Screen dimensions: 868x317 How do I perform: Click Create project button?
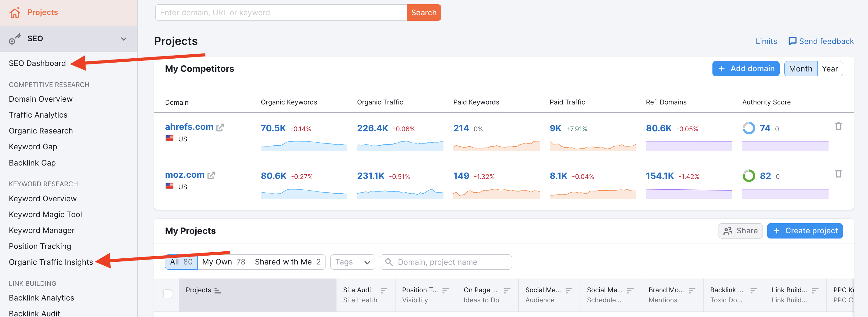pos(805,231)
